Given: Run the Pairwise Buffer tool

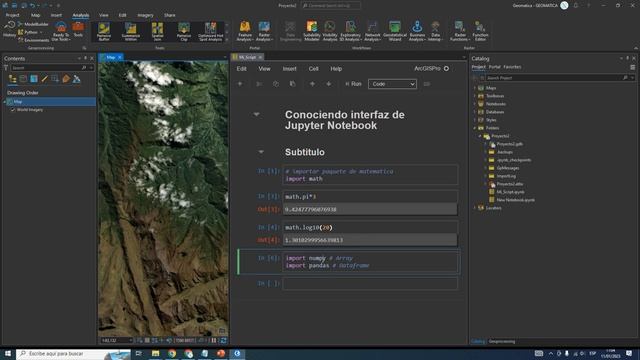Looking at the screenshot, I should pyautogui.click(x=104, y=31).
